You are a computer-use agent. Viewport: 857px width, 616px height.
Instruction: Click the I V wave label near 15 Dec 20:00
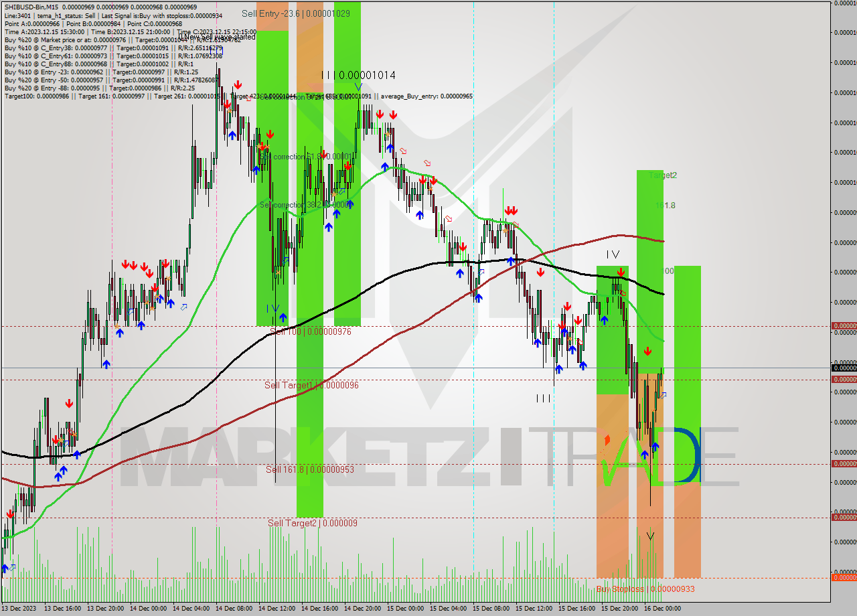pyautogui.click(x=613, y=254)
